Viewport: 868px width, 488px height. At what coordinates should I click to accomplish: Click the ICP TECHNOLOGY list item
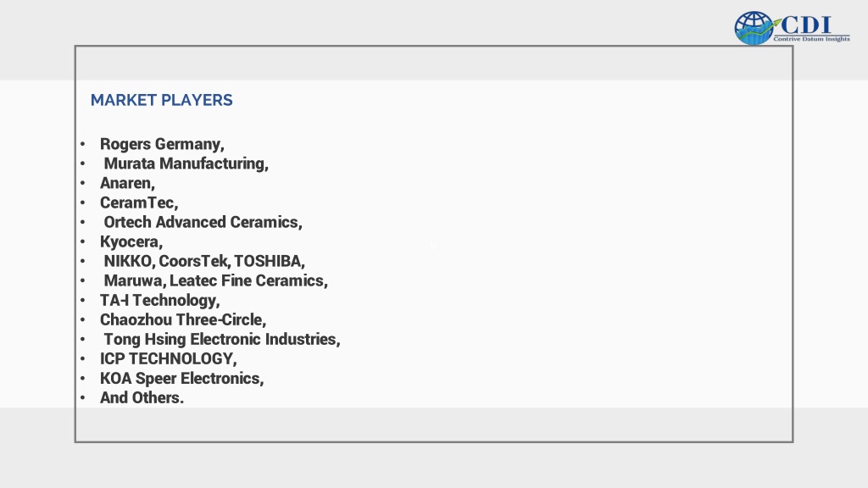(169, 358)
